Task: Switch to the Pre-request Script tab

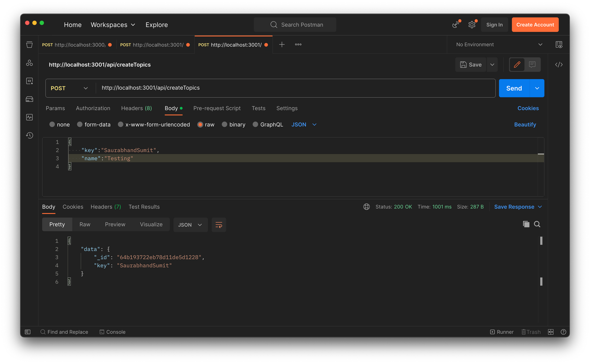Action: click(x=217, y=108)
